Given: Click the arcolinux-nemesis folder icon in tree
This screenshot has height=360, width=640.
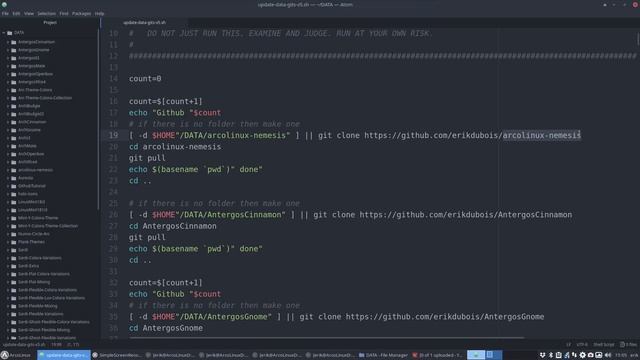Looking at the screenshot, I should pos(13,170).
